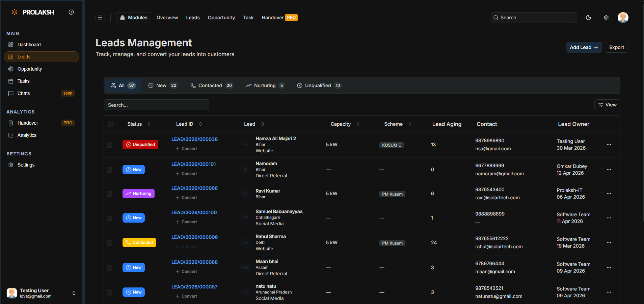
Task: Check the box for Namoram lead row
Action: point(109,170)
